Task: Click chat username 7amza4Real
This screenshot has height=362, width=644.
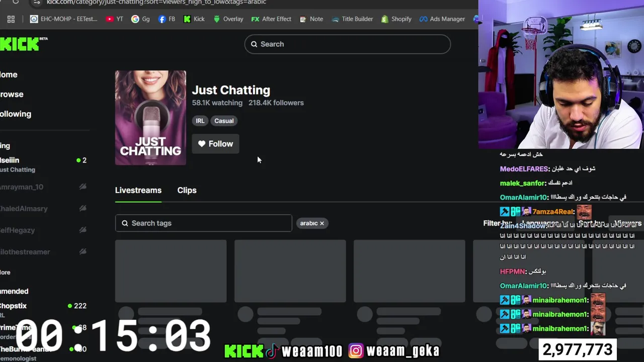Action: click(553, 212)
